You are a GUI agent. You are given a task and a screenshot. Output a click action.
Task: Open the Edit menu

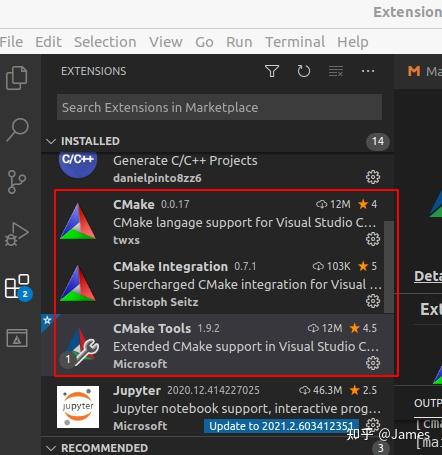click(48, 42)
